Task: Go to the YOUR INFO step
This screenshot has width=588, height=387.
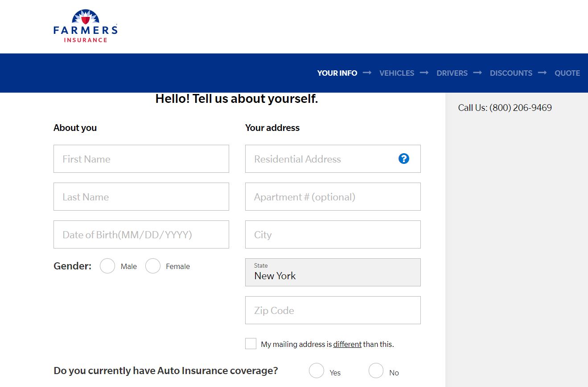Action: (337, 73)
